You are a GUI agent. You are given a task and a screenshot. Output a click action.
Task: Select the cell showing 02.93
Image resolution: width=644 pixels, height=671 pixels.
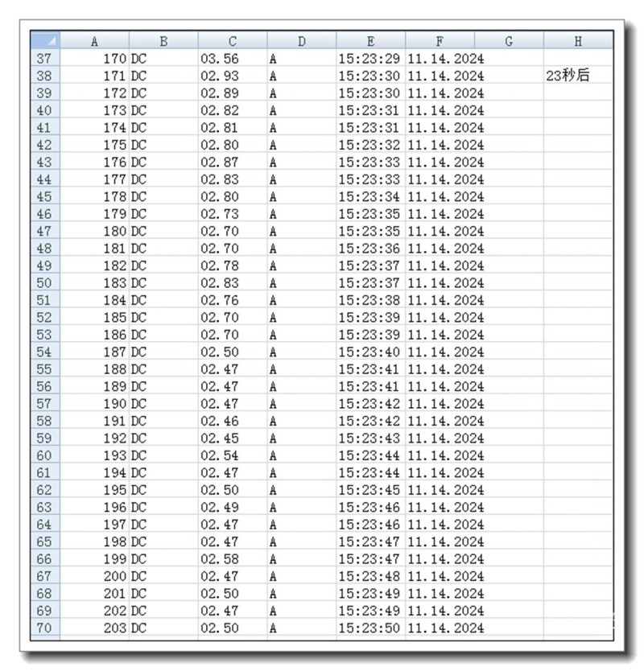click(233, 76)
